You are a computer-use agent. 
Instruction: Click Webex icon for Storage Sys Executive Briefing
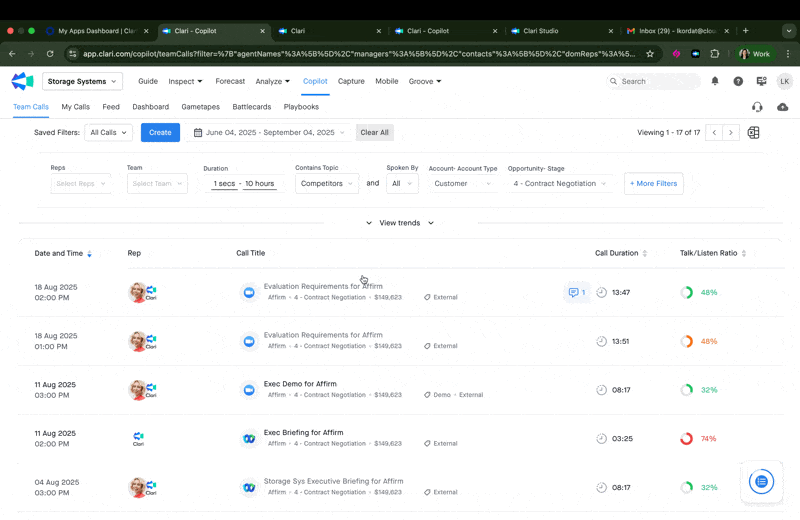[249, 487]
